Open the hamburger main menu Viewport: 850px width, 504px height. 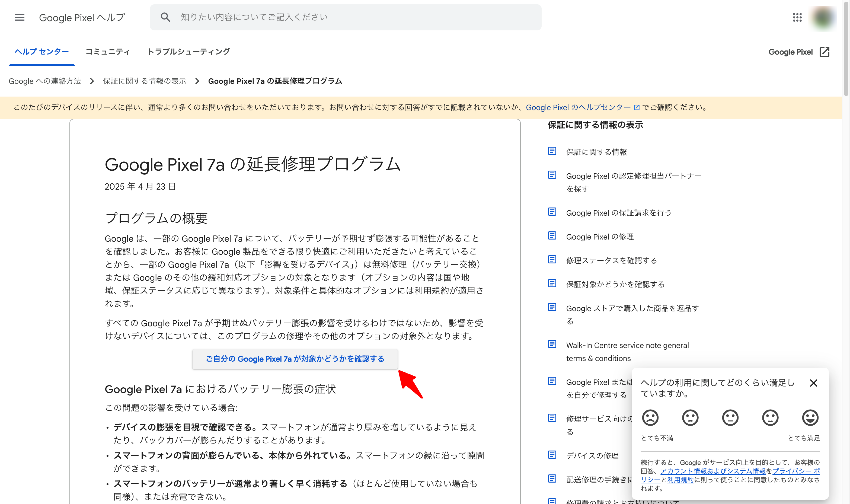pyautogui.click(x=19, y=17)
